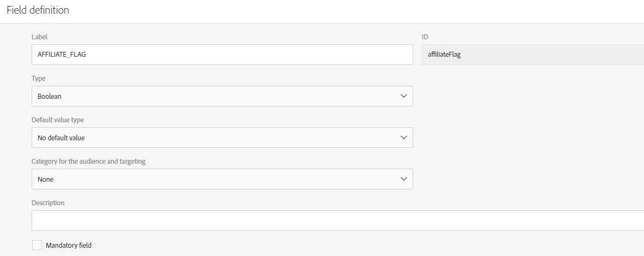Expand the 'No default value' dropdown

pyautogui.click(x=218, y=138)
